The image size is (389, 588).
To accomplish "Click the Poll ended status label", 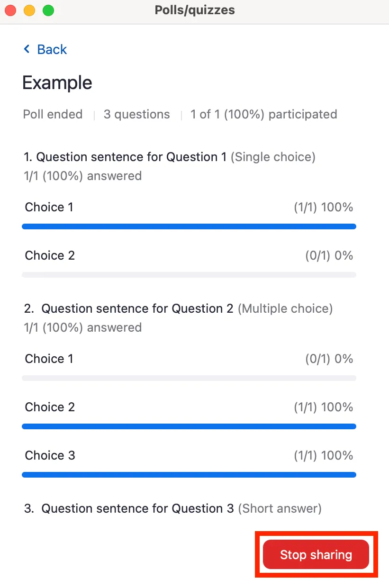I will (52, 114).
